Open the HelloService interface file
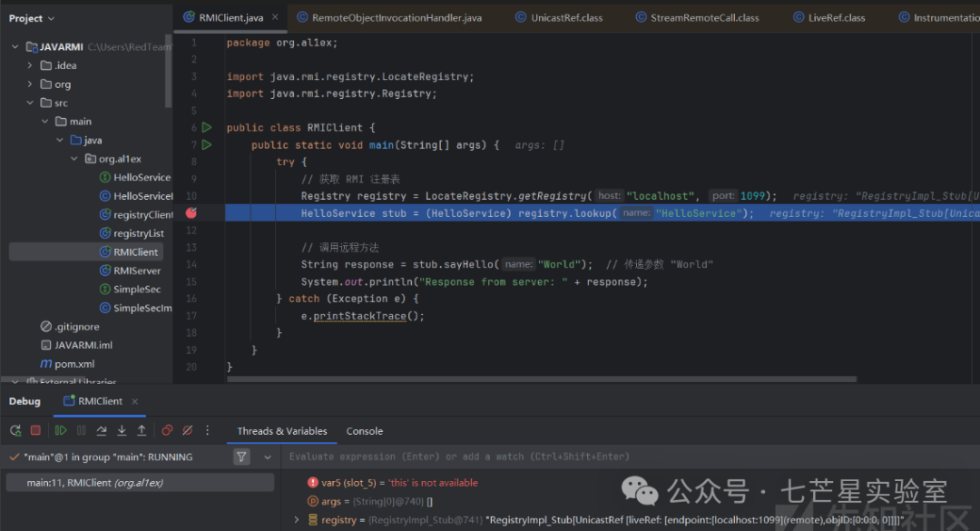Screen dimensions: 980x531 tap(135, 178)
